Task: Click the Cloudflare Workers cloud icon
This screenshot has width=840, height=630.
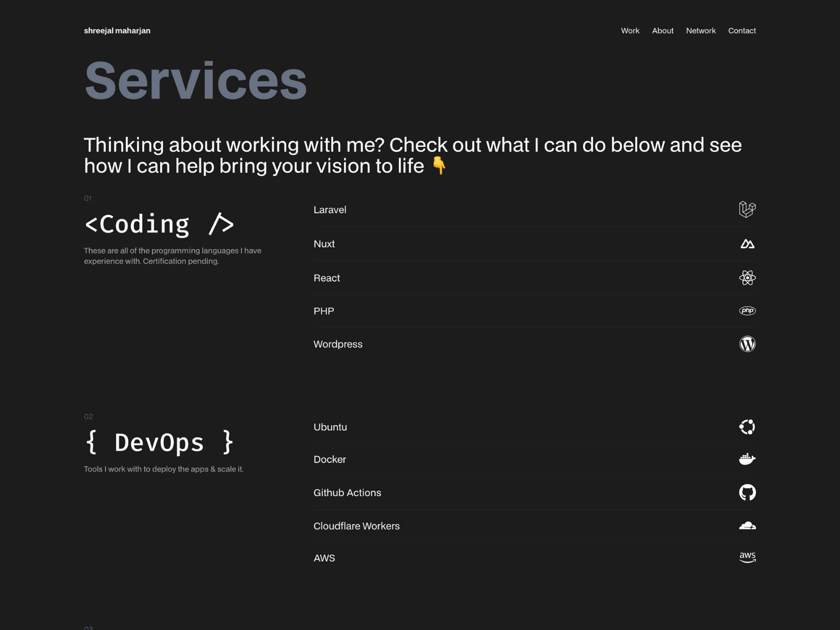Action: 748,526
